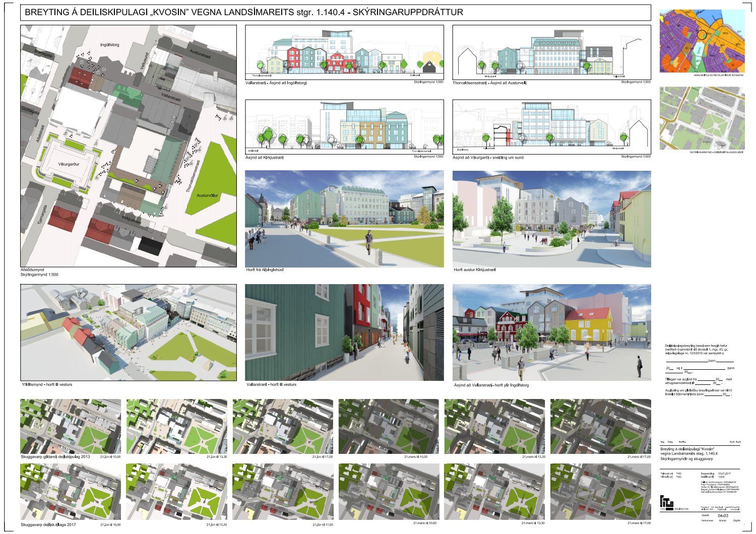Open Vallarstræti elevation facing Ingólfstorg
The width and height of the screenshot is (756, 534).
(344, 52)
